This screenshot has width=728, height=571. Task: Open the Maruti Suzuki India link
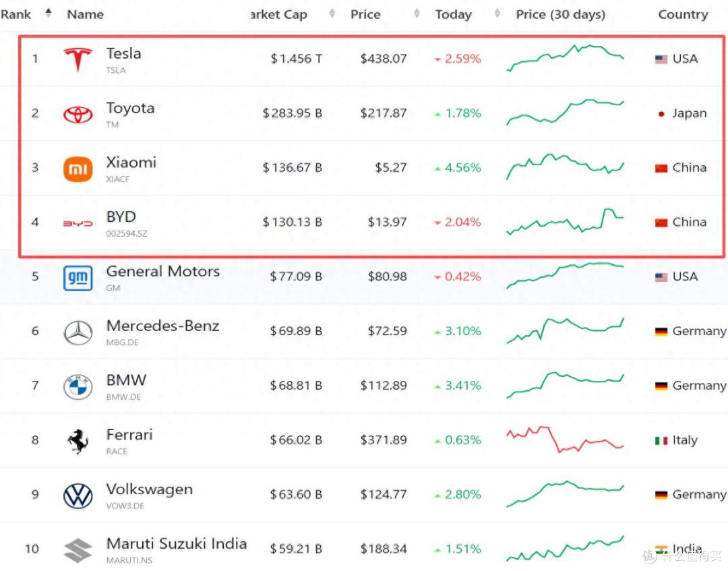pyautogui.click(x=176, y=543)
